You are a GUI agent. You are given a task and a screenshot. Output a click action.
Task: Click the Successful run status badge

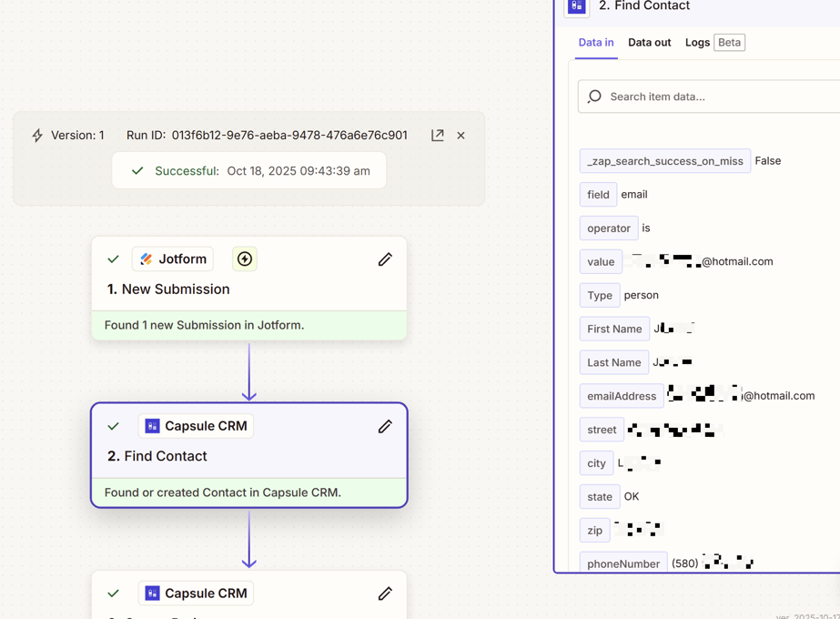[248, 171]
